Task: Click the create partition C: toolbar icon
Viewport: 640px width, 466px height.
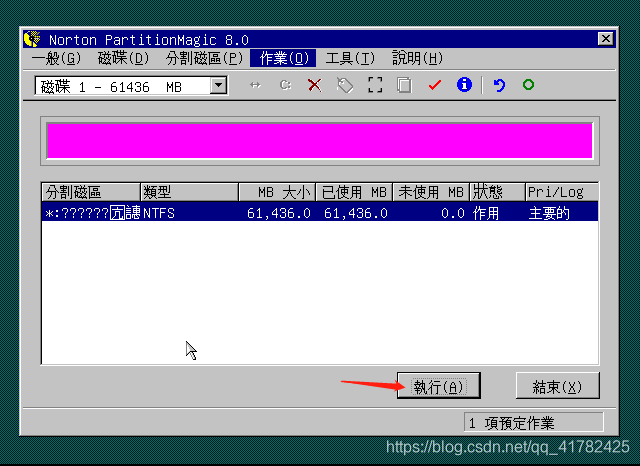Action: [x=285, y=85]
